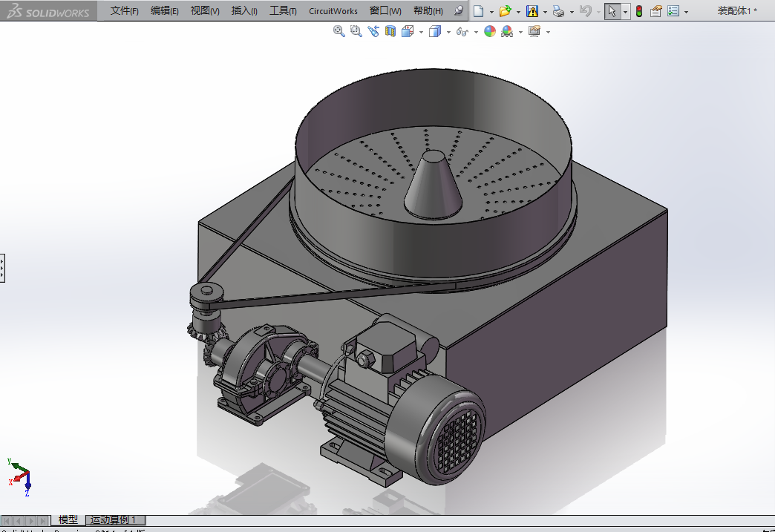Click the Rebuild traffic light icon
The height and width of the screenshot is (532, 775).
[x=638, y=11]
